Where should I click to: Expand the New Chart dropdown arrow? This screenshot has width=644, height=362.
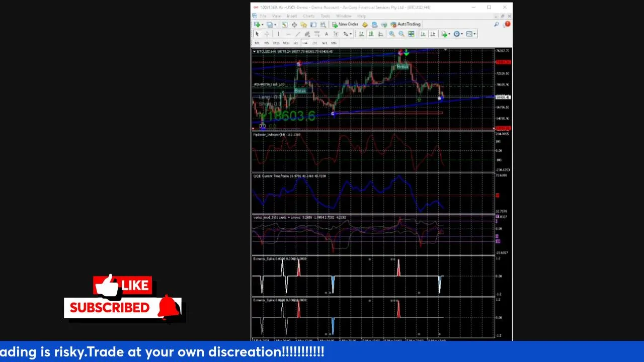263,25
